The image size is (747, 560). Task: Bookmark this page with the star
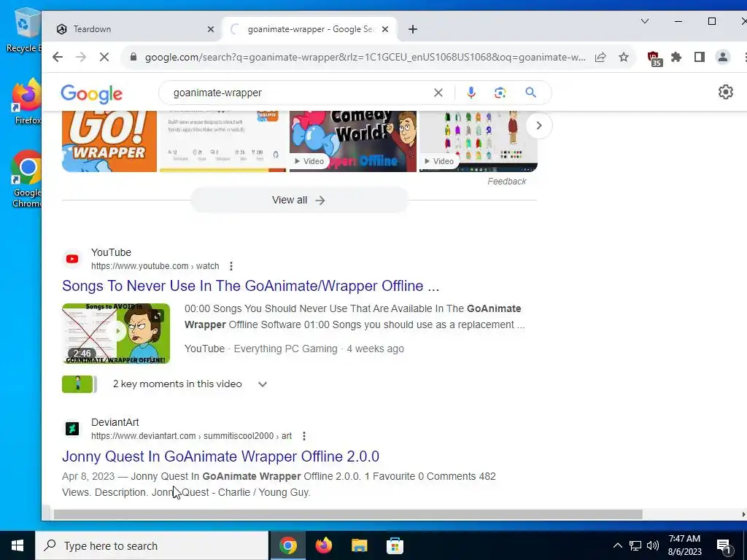tap(624, 57)
